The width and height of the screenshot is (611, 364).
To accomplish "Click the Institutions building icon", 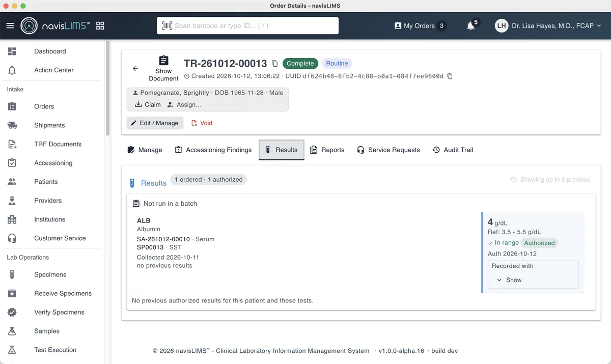I will [12, 219].
